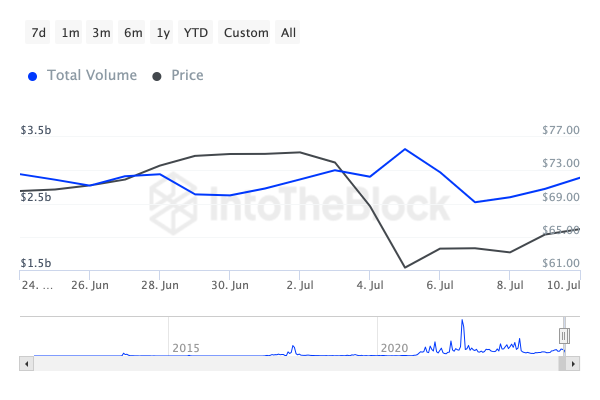Screen dimensions: 600x400
Task: Display All historical data
Action: [x=288, y=33]
